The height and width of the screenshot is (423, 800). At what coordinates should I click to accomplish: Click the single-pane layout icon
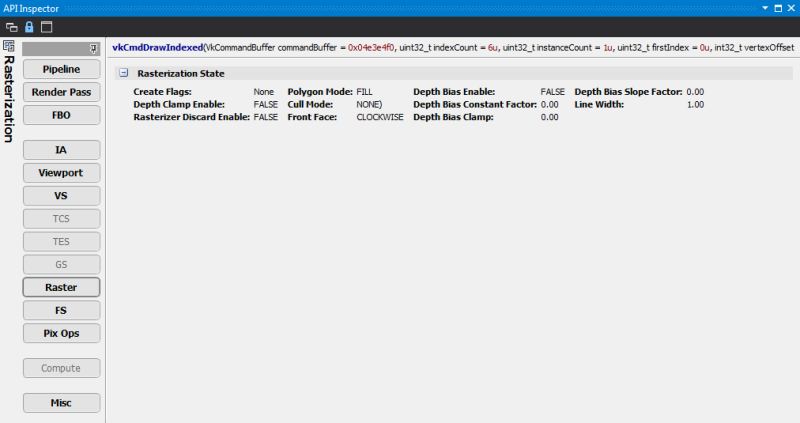[46, 26]
